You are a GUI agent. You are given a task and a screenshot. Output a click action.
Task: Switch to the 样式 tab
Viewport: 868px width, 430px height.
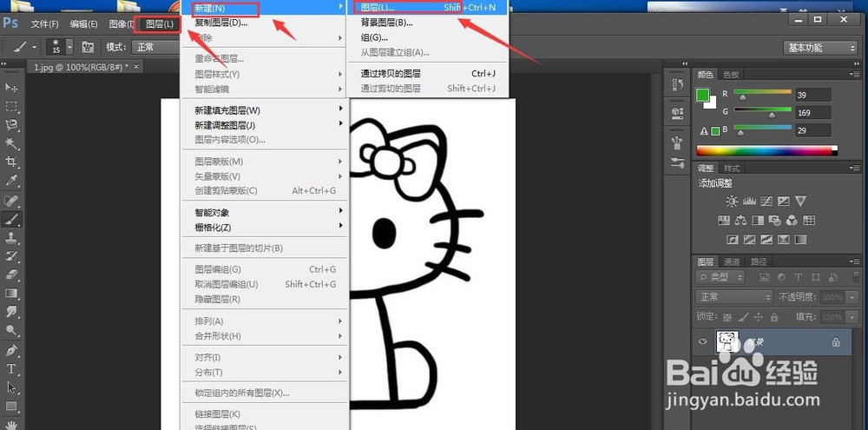click(732, 168)
